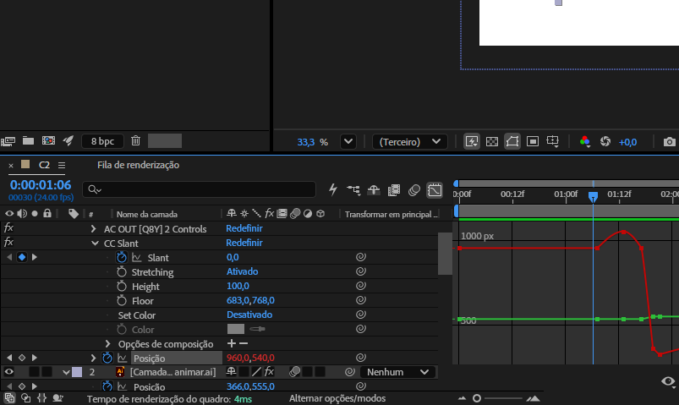Click Posição value 960,0,540,0
This screenshot has height=405, width=679.
250,358
